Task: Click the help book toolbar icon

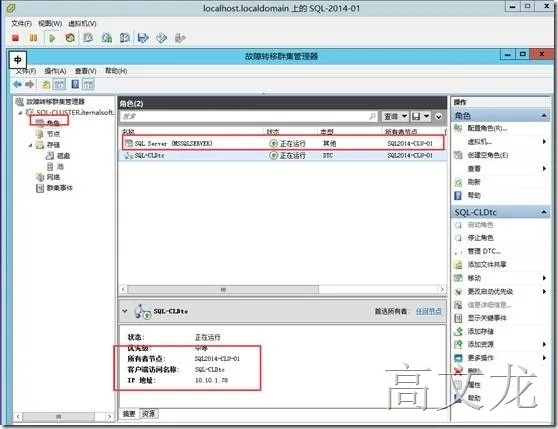Action: point(75,84)
